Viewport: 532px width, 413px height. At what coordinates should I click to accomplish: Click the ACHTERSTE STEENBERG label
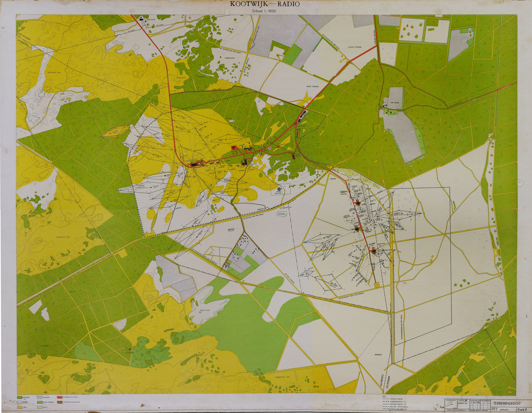[x=355, y=47]
